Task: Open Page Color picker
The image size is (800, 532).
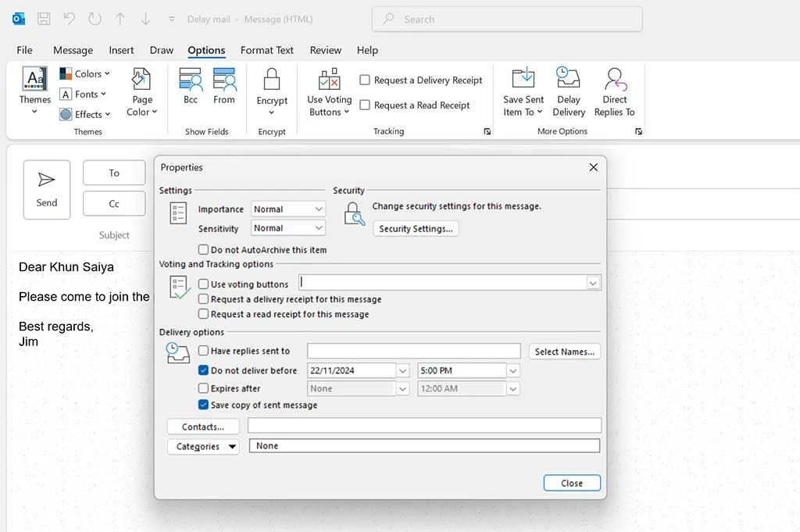Action: 142,92
